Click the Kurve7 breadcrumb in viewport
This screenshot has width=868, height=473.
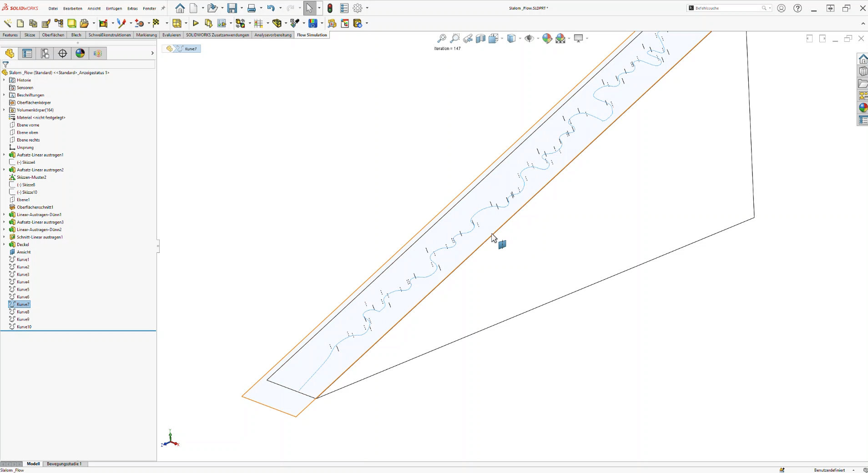[191, 49]
